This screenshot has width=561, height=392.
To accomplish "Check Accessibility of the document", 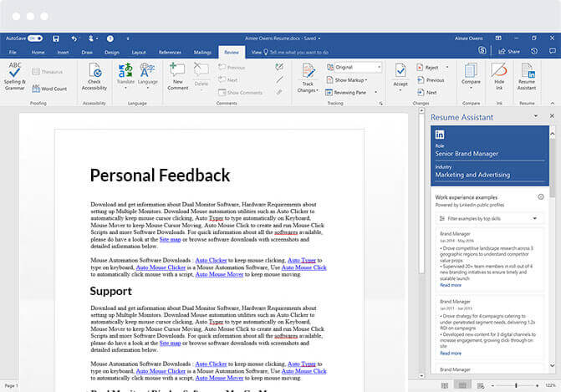I will click(94, 76).
